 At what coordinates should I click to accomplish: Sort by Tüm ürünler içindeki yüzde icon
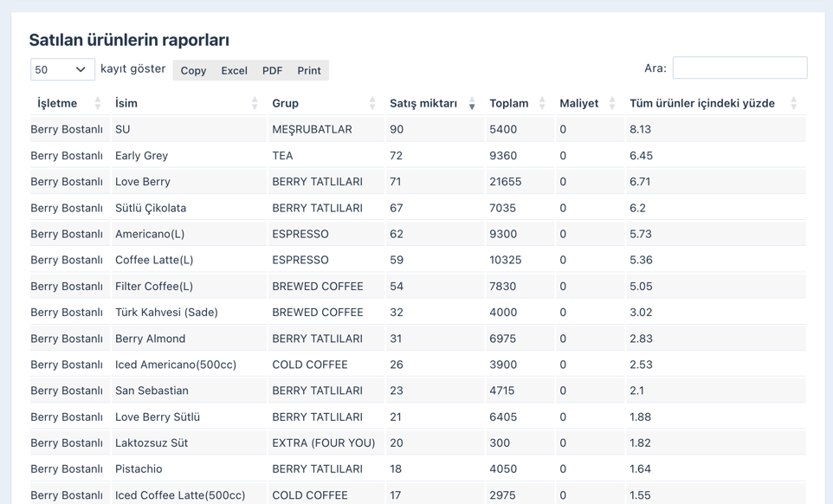(794, 104)
